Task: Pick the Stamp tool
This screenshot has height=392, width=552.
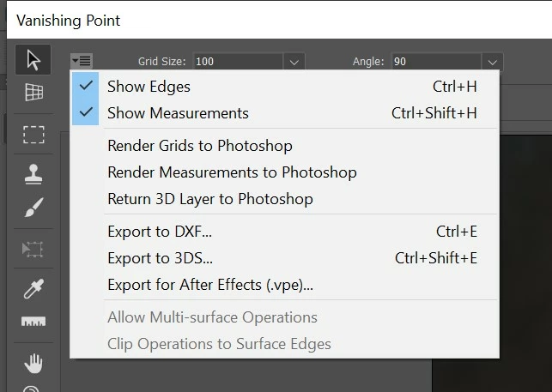Action: (33, 174)
